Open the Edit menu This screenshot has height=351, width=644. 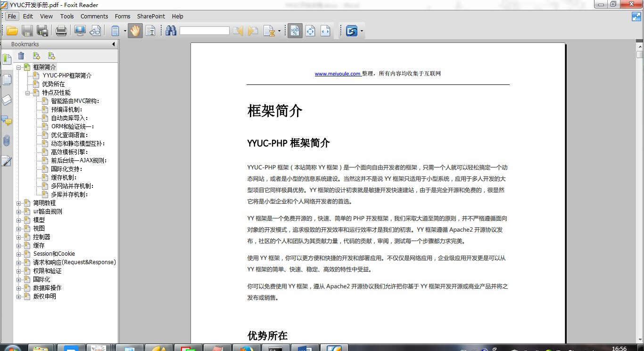[28, 16]
